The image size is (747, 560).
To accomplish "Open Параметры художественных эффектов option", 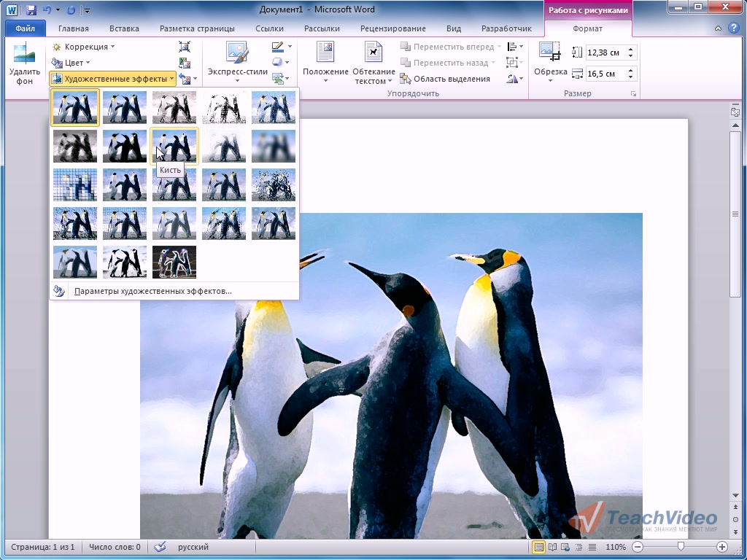I will tap(174, 291).
